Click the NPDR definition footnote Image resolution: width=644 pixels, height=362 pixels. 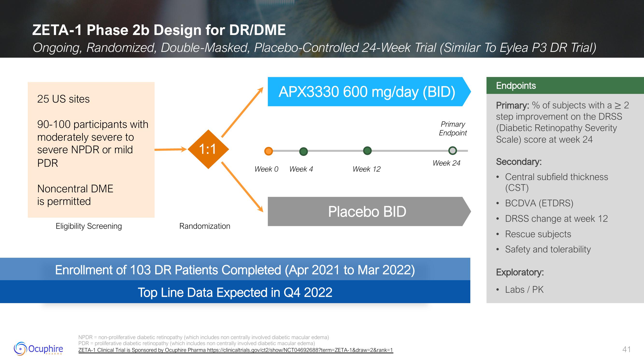tap(203, 337)
